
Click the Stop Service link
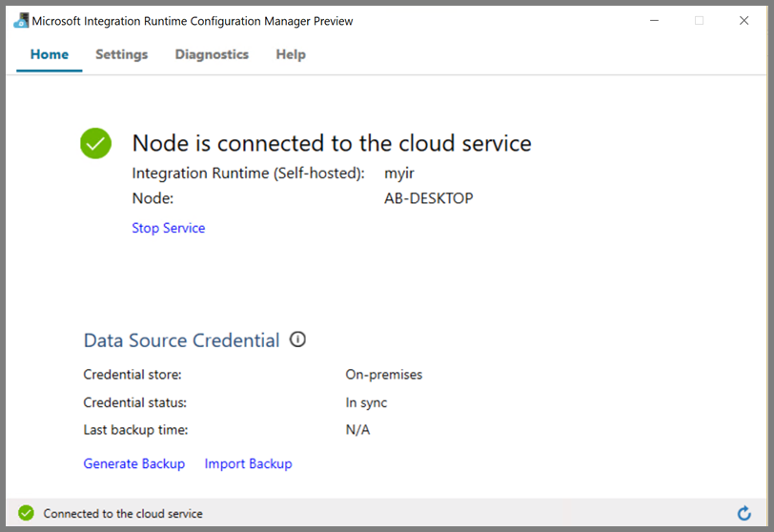pyautogui.click(x=169, y=228)
